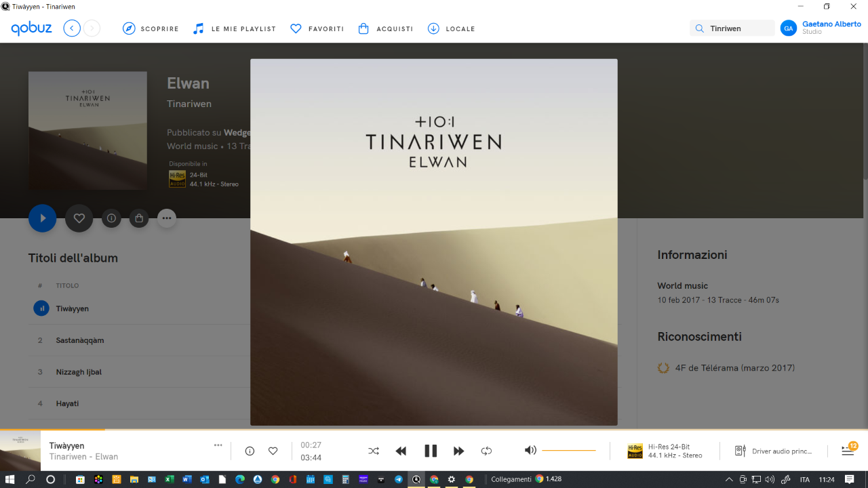This screenshot has height=488, width=868.
Task: Select track Nizzagh Ijbal
Action: pyautogui.click(x=79, y=372)
